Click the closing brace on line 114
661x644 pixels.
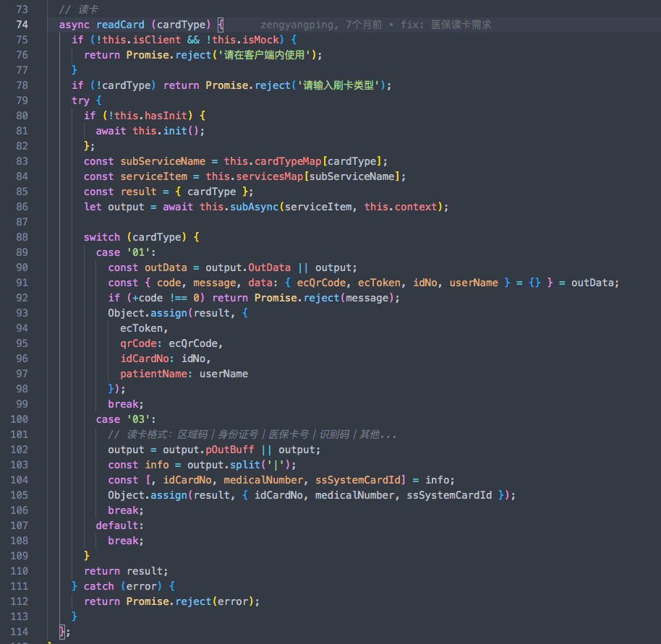(62, 632)
